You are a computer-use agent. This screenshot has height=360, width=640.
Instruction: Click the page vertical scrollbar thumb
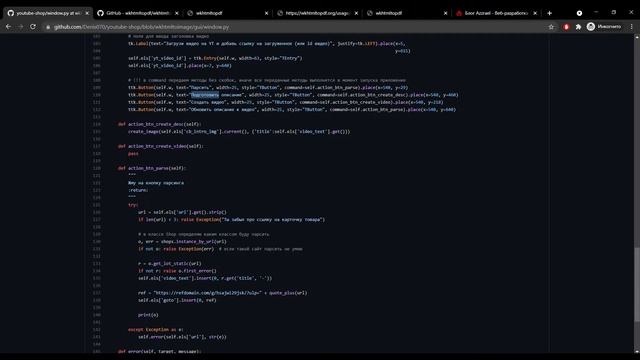coord(637,284)
